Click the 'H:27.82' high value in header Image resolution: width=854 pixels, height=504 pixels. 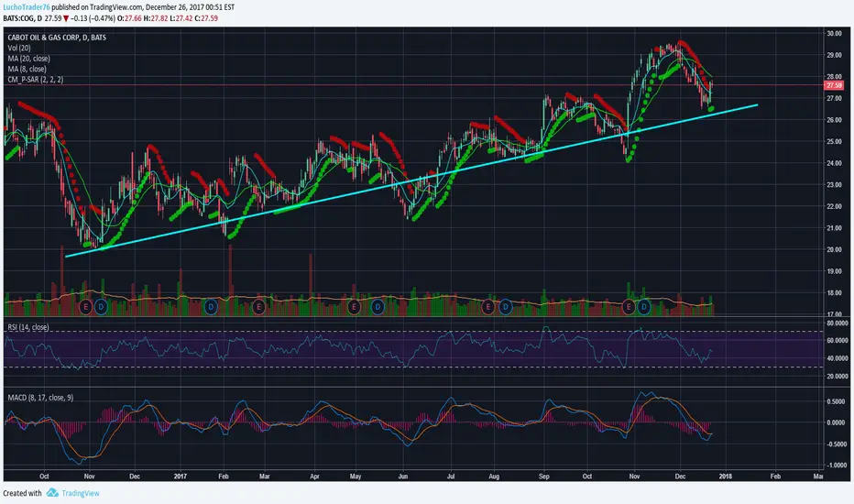coord(156,18)
